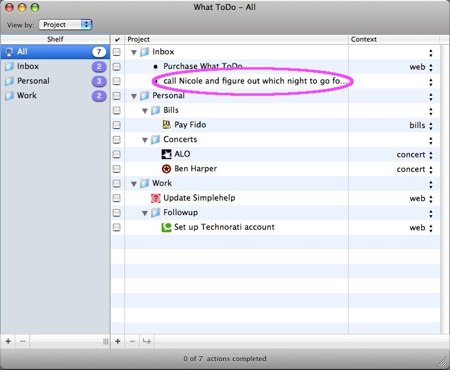Click the actions completed status text
Image resolution: width=450 pixels, height=370 pixels.
pos(225,359)
